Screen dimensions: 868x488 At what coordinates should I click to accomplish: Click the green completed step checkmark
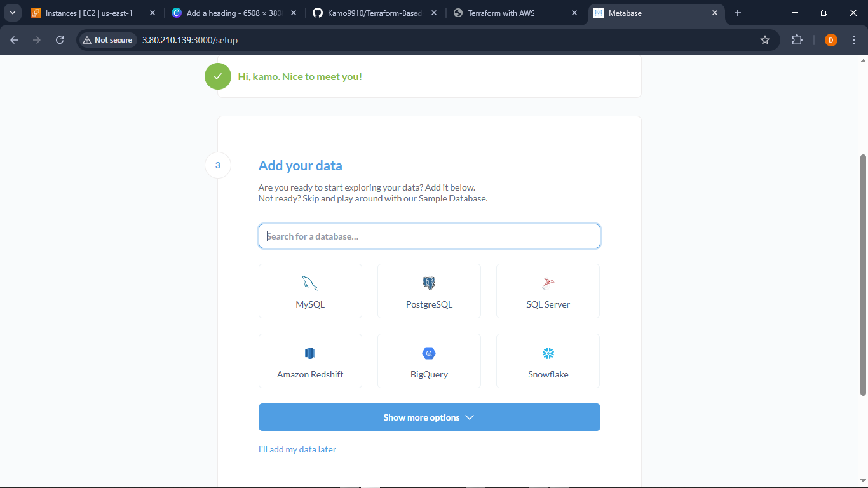click(218, 76)
